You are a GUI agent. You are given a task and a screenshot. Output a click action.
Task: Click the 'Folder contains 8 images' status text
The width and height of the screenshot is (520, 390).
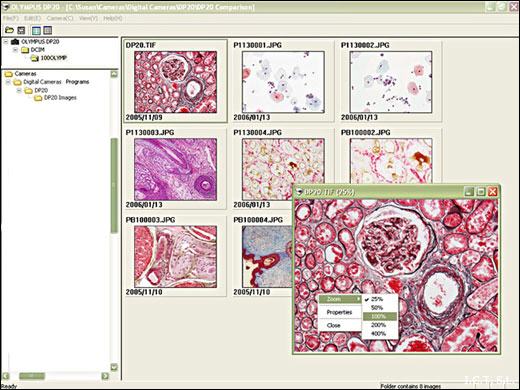[x=411, y=386]
